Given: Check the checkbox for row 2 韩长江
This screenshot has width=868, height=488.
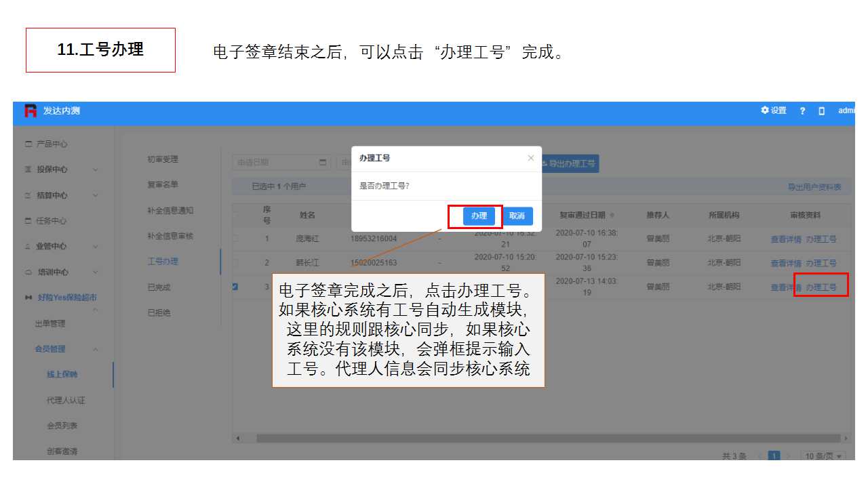Looking at the screenshot, I should click(x=235, y=262).
